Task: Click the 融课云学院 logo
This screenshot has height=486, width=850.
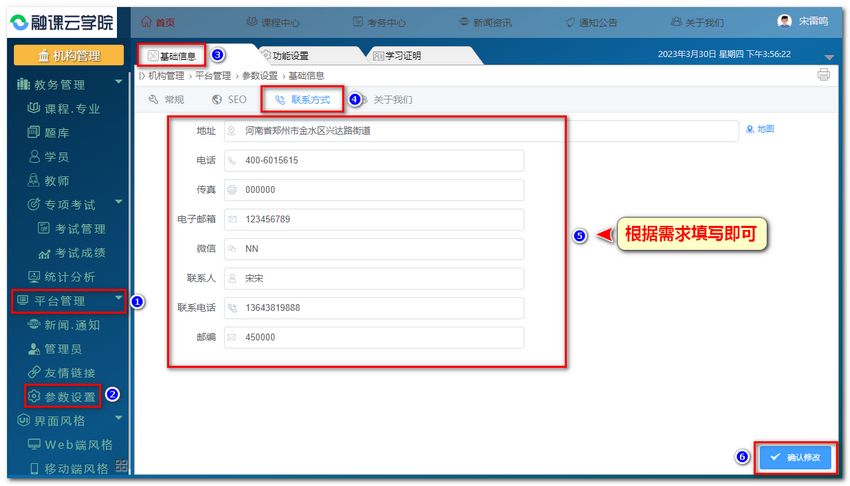Action: click(x=62, y=22)
